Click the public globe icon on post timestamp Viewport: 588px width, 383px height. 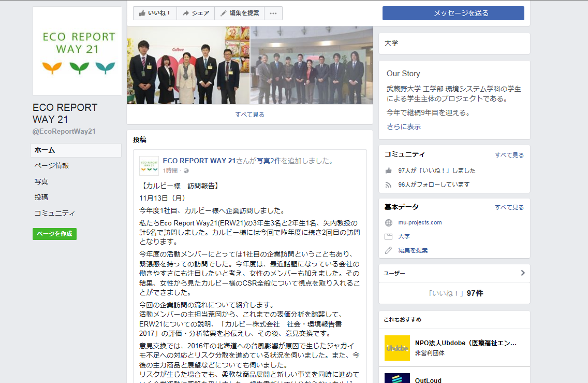186,171
